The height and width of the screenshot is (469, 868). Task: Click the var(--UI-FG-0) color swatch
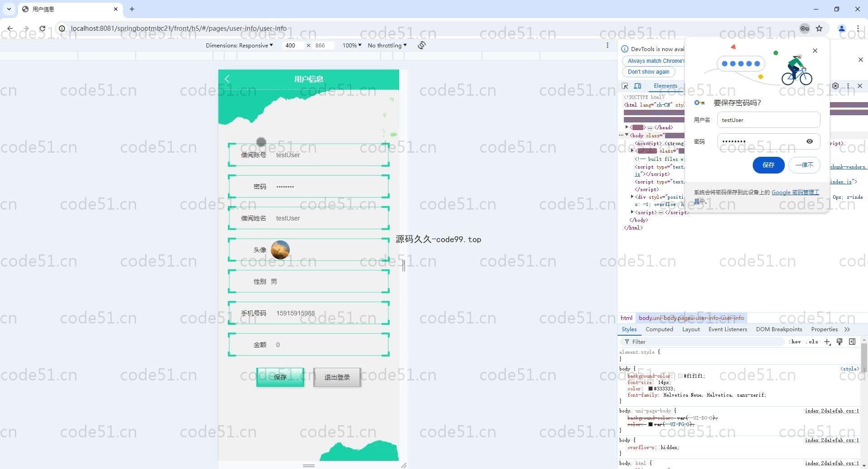coord(651,424)
